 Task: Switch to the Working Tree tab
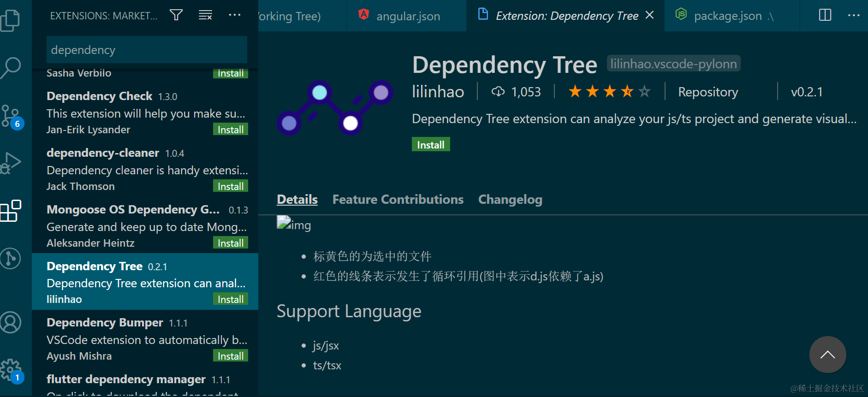[x=302, y=16]
